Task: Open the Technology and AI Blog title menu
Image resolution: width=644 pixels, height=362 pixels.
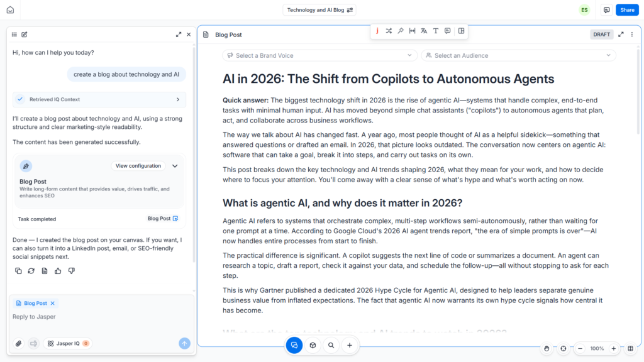Action: pos(319,10)
